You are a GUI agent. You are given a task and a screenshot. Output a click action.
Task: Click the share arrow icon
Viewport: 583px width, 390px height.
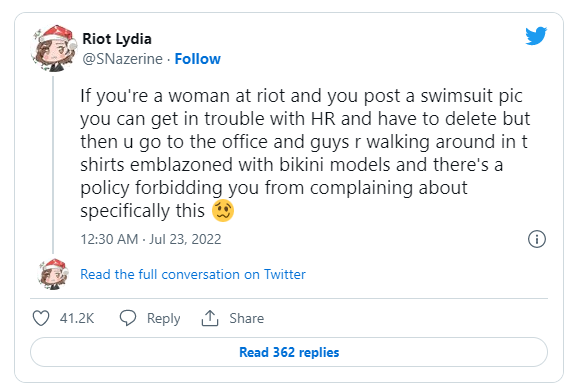pyautogui.click(x=210, y=318)
